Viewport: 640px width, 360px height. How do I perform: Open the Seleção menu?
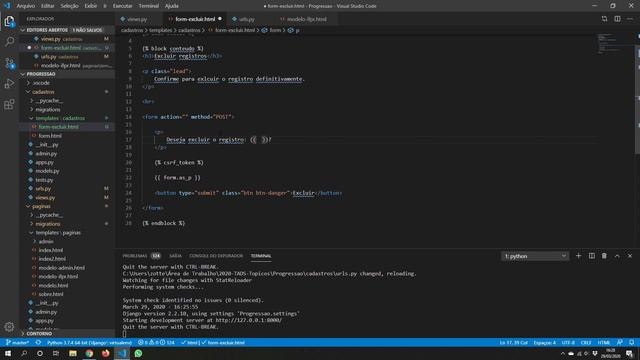(x=69, y=6)
